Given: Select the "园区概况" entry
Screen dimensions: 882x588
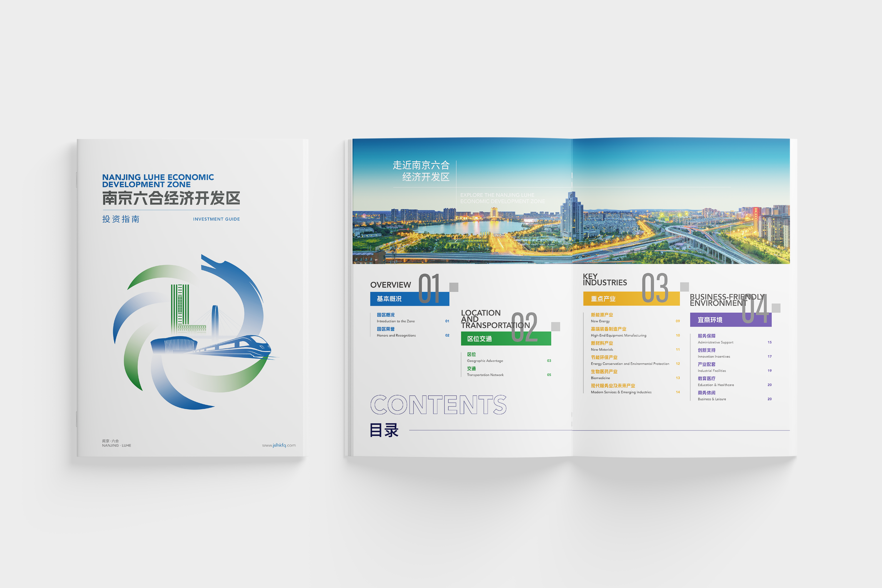Looking at the screenshot, I should point(385,315).
